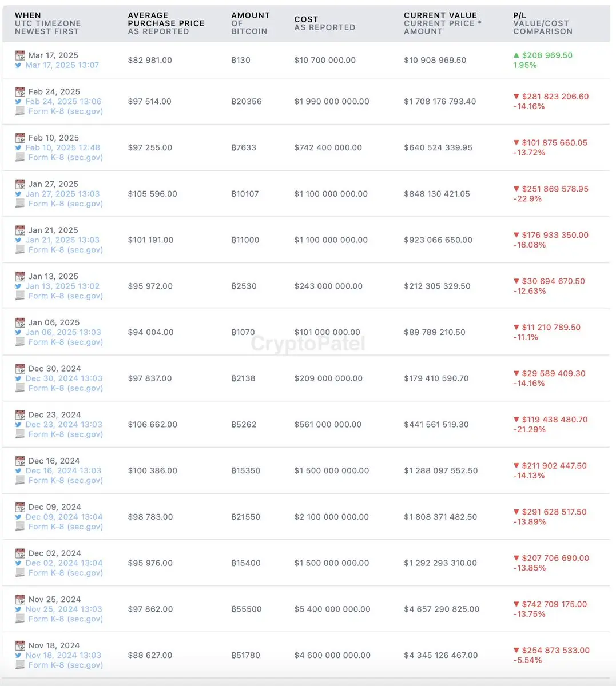Open the Mar 17, 2025 13:07 tweet link

(62, 65)
